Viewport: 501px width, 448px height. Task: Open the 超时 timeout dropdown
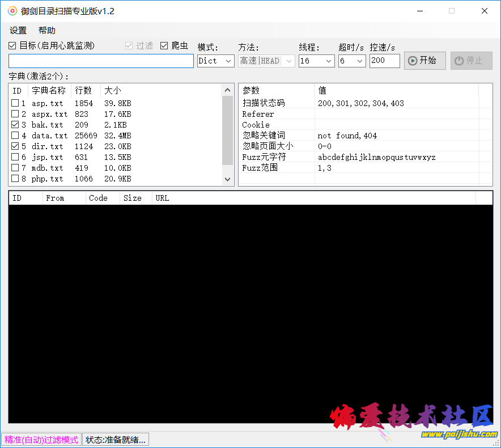click(x=351, y=61)
